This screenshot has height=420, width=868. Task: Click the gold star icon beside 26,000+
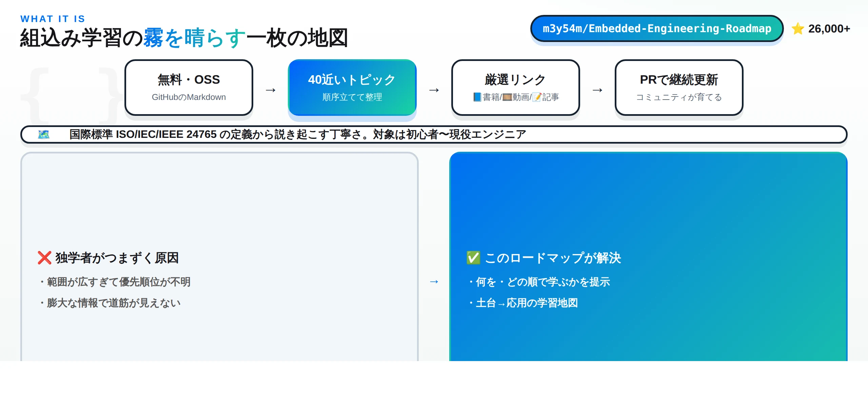click(797, 29)
